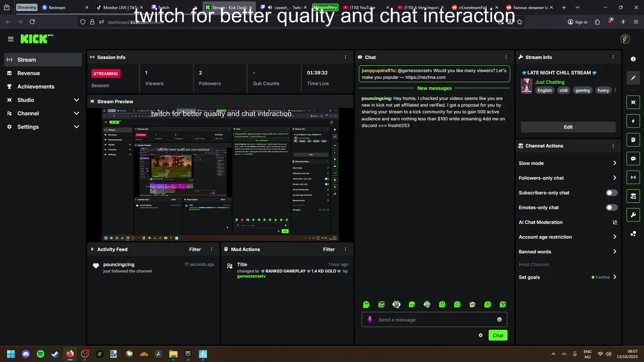Screen dimensions: 644x362
Task: Click the purple microphone icon in message box
Action: 370,319
